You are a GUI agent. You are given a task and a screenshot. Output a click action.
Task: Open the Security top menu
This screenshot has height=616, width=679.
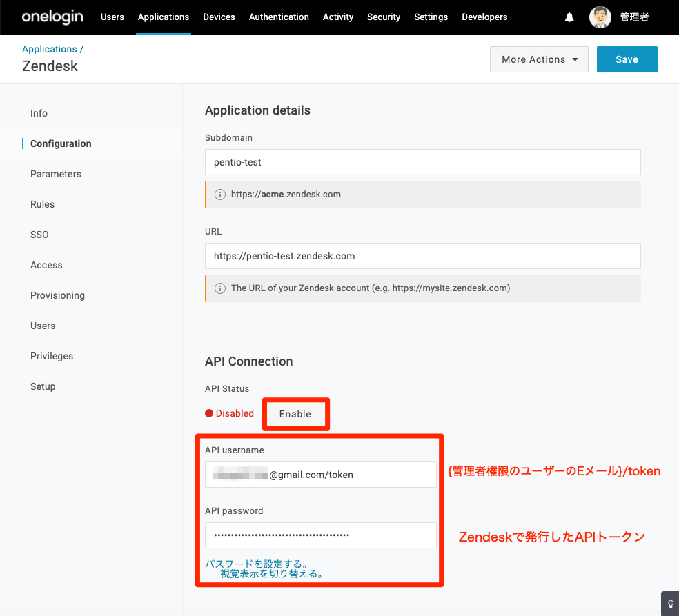[x=384, y=17]
